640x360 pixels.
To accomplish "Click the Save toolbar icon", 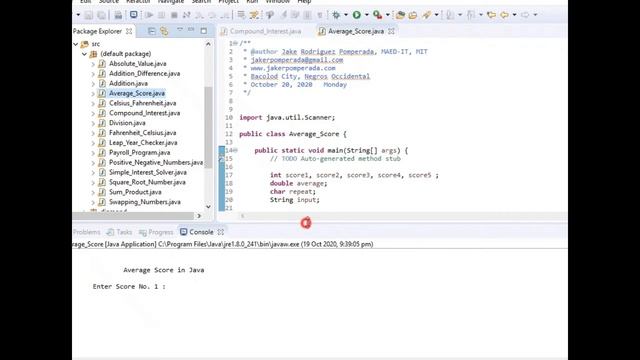I will point(89,15).
